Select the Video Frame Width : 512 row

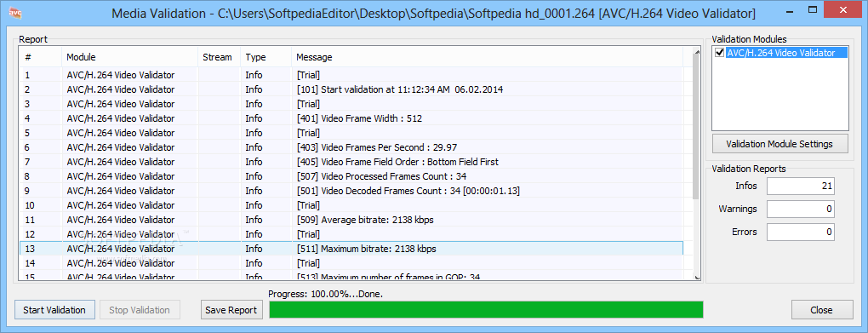(351, 118)
